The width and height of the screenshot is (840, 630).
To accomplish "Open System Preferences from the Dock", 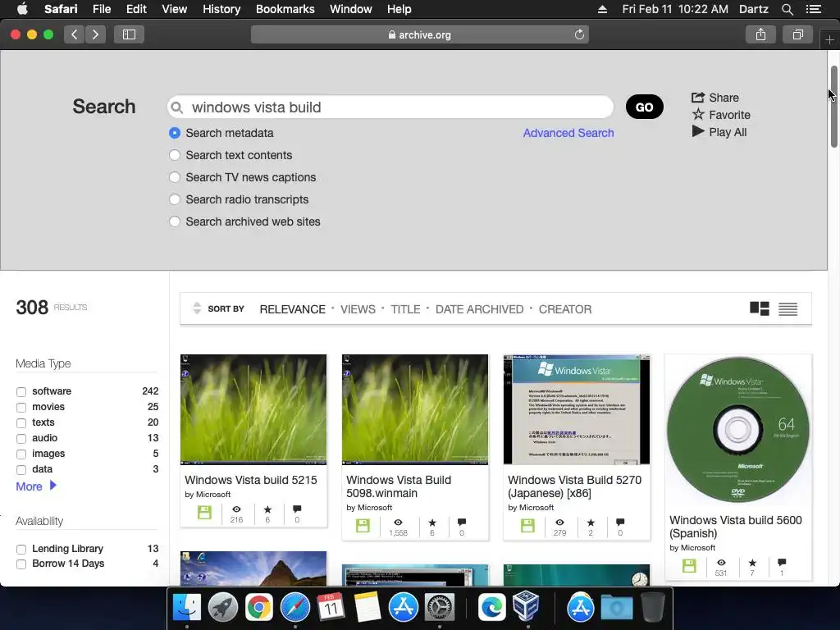I will (x=440, y=608).
